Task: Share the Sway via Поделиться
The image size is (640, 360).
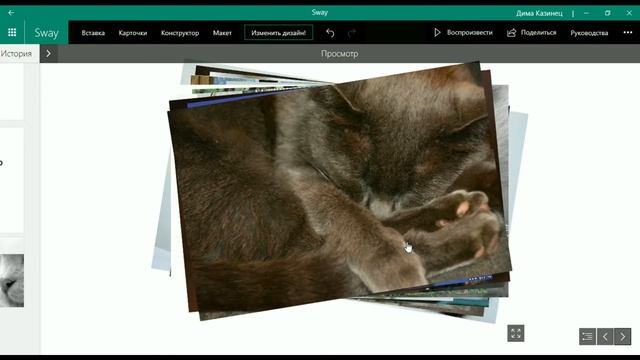Action: (531, 33)
